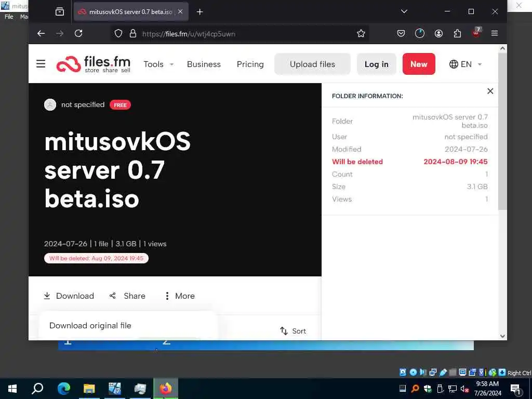Show tracking protection shield info
Screen dimensions: 532x399
[118, 34]
